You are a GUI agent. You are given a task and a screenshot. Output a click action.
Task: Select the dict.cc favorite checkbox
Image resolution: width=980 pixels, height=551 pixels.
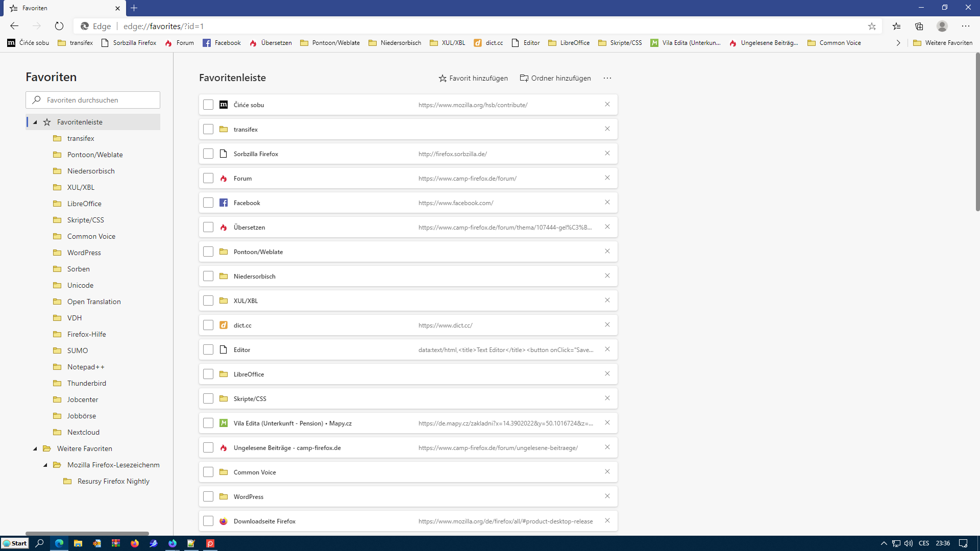coord(208,325)
